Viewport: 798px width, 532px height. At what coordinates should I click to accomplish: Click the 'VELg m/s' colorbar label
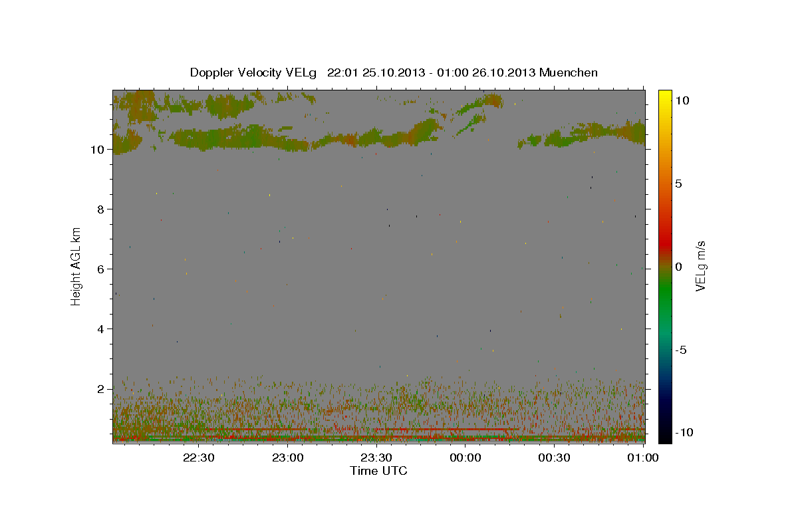[700, 266]
